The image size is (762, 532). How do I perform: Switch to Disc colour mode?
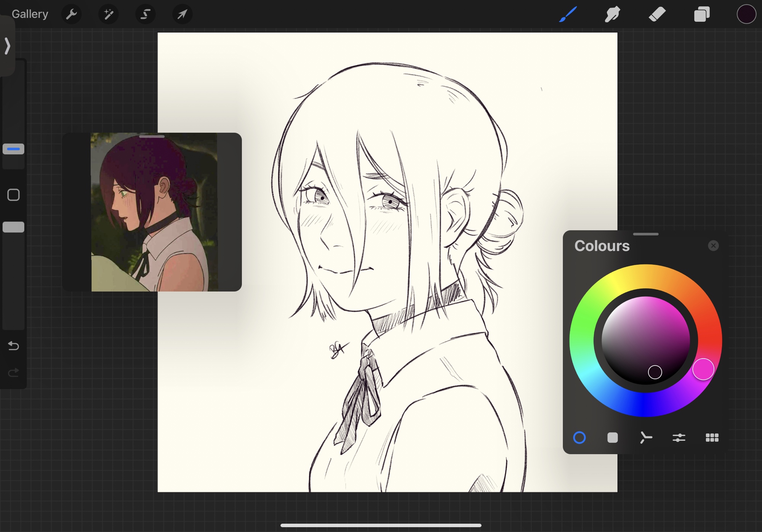tap(580, 437)
